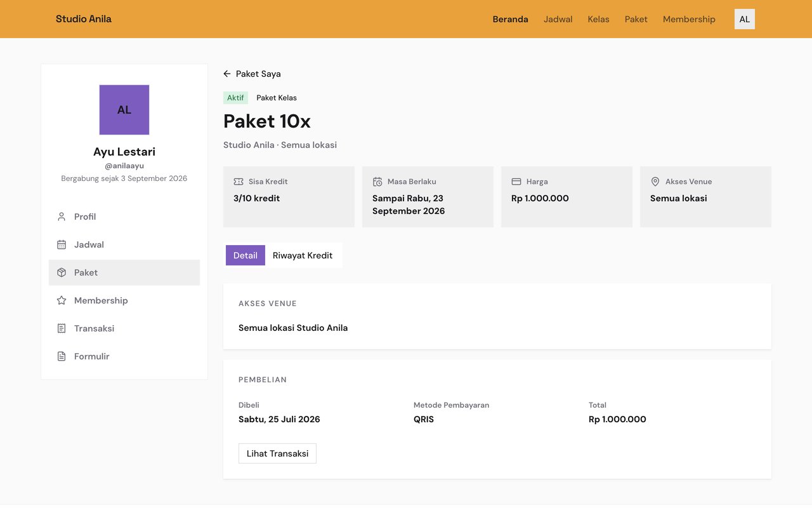Click 'Semua lokasi Studio Anila' text
This screenshot has width=812, height=508.
[x=293, y=328]
